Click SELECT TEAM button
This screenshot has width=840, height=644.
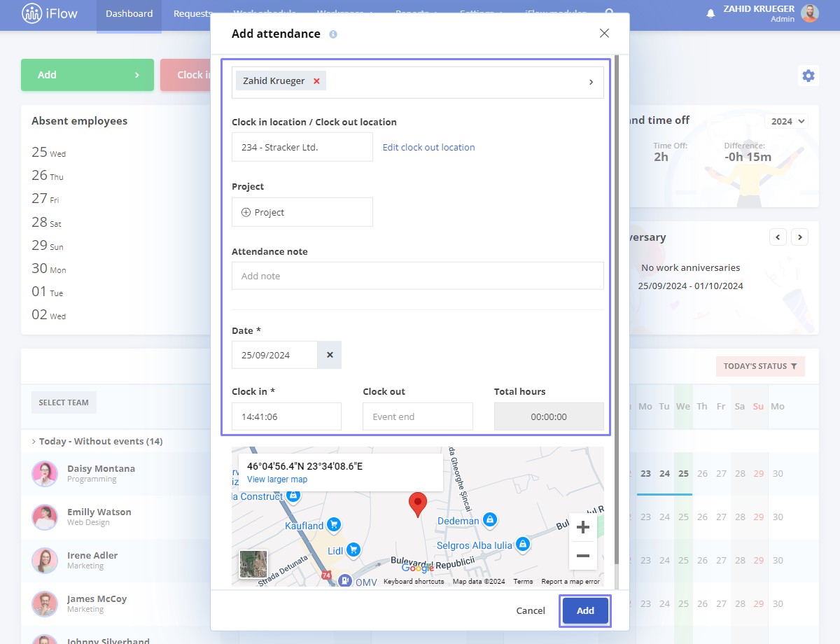pyautogui.click(x=64, y=402)
